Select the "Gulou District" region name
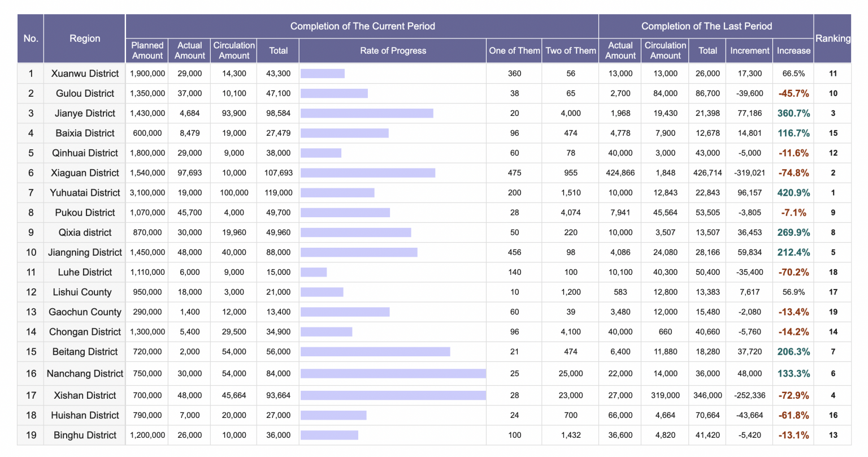Image resolution: width=868 pixels, height=457 pixels. pos(84,93)
